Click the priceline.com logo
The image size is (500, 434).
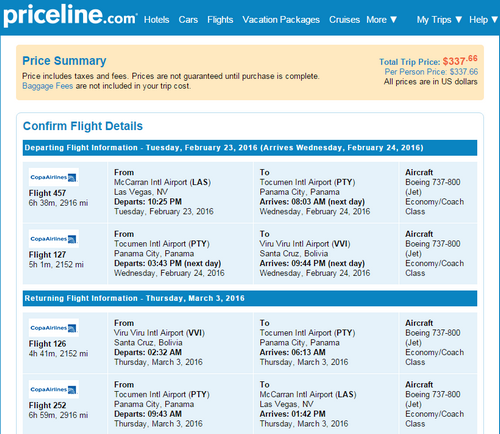click(70, 15)
